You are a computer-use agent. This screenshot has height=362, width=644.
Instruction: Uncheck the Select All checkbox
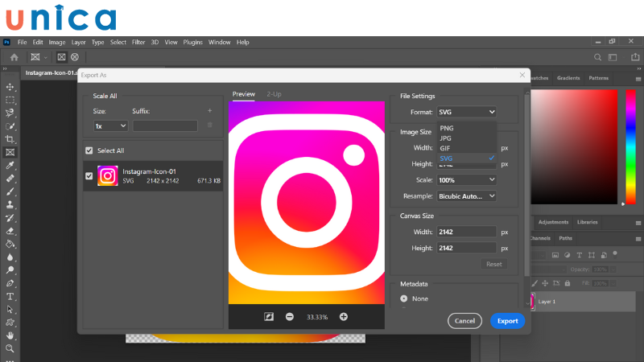click(x=89, y=150)
